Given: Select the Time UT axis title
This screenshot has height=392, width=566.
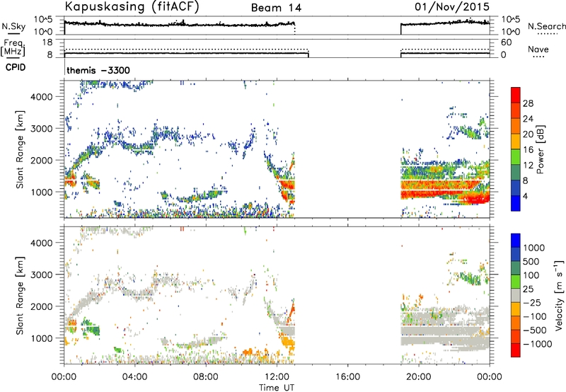Looking at the screenshot, I should 277,388.
